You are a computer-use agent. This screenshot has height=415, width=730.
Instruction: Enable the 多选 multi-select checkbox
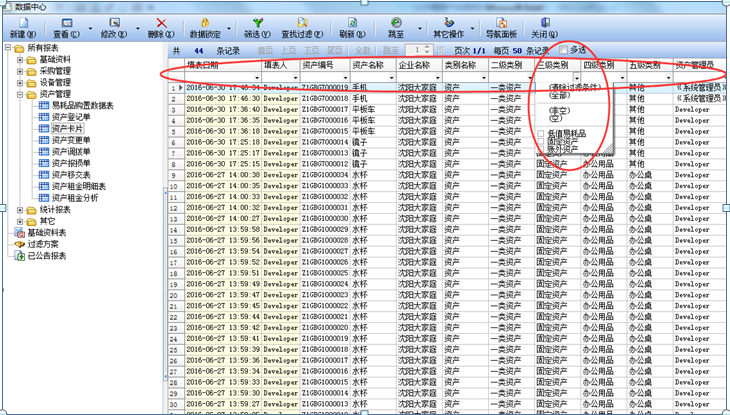click(564, 49)
